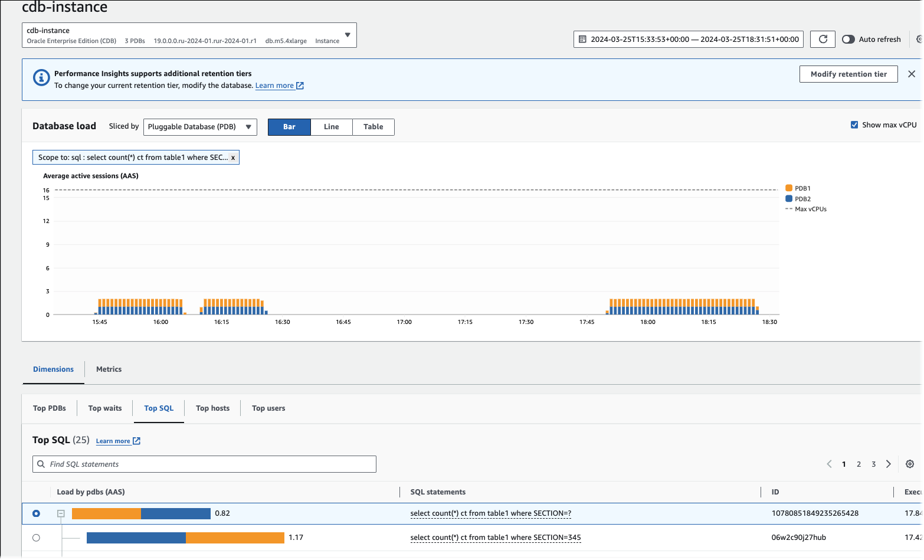Click previous page arrow in Top SQL pagination
Screen dimensions: 924x560
[829, 464]
